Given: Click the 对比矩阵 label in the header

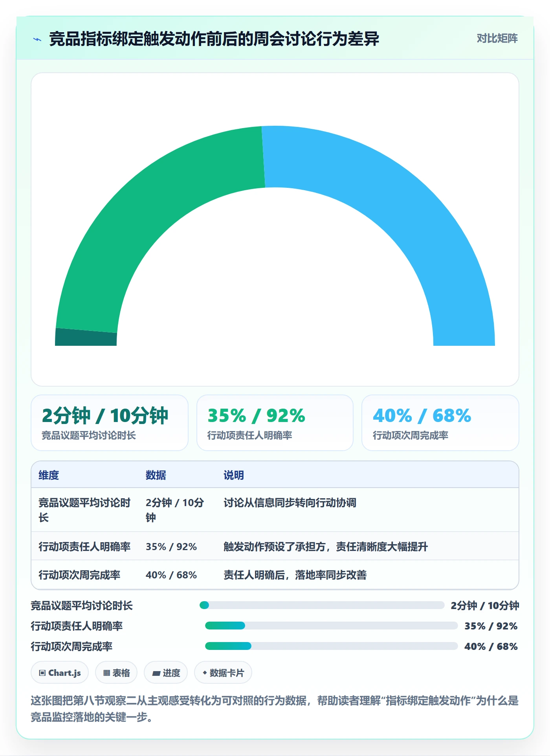Looking at the screenshot, I should click(497, 39).
